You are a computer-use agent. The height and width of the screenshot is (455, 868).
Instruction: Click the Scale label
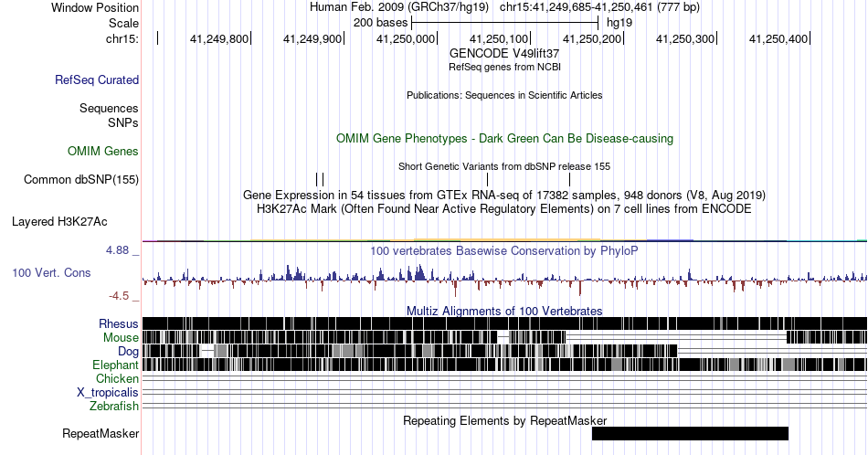(x=123, y=23)
